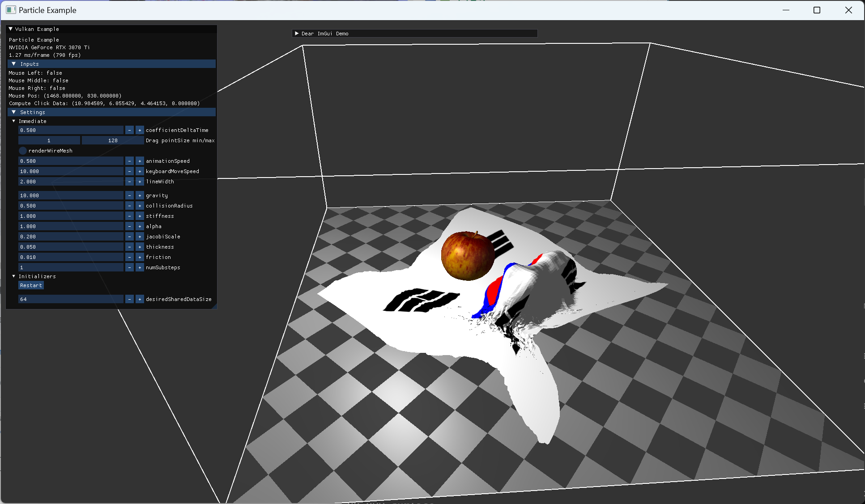Click the apple model in the scene

click(468, 256)
